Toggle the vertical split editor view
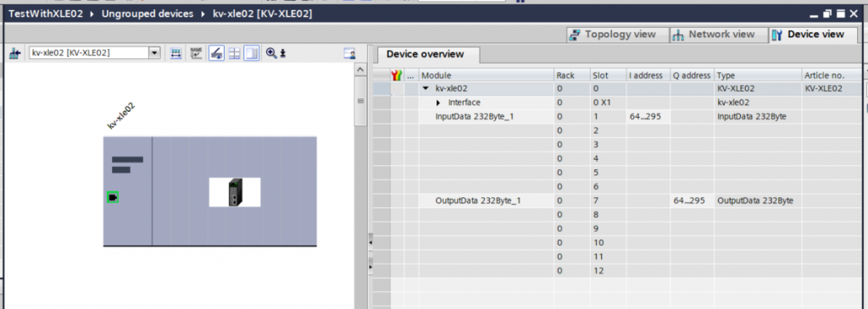This screenshot has width=868, height=309. [252, 53]
